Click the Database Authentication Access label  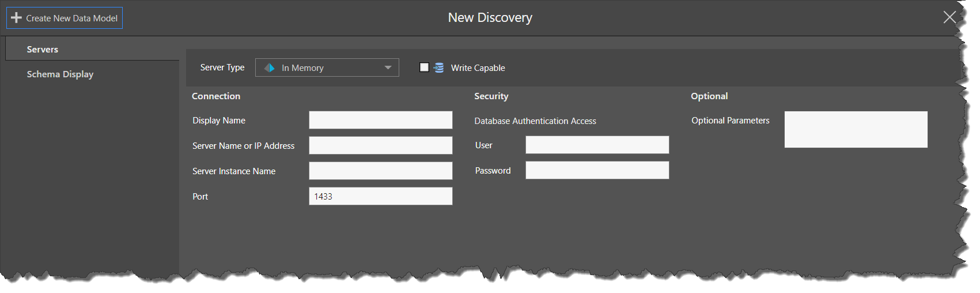(x=535, y=121)
